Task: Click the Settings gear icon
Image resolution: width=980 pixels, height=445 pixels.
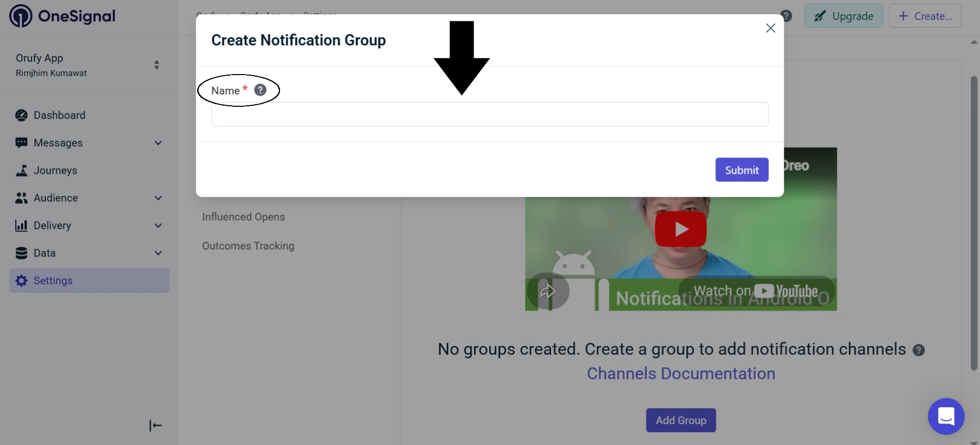Action: 21,281
